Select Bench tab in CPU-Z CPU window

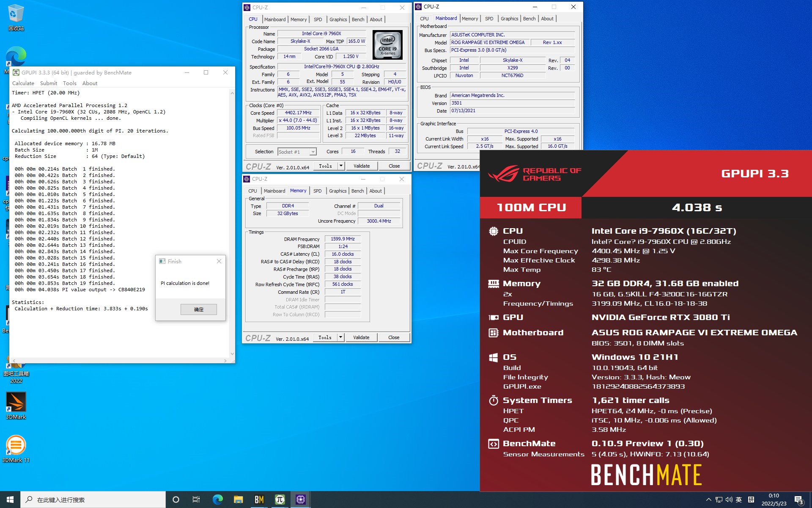(358, 19)
